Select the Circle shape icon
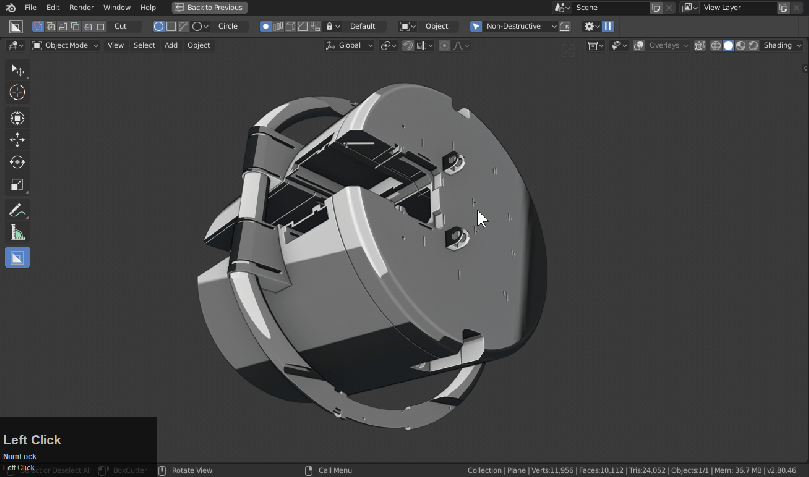Screen dimensions: 809x477 [158, 26]
